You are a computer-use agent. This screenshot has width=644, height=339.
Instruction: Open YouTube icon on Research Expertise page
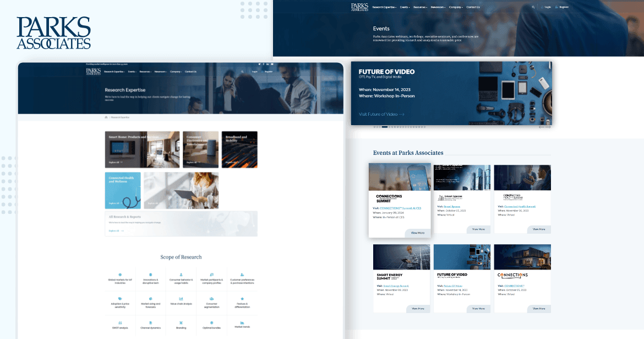(x=272, y=64)
